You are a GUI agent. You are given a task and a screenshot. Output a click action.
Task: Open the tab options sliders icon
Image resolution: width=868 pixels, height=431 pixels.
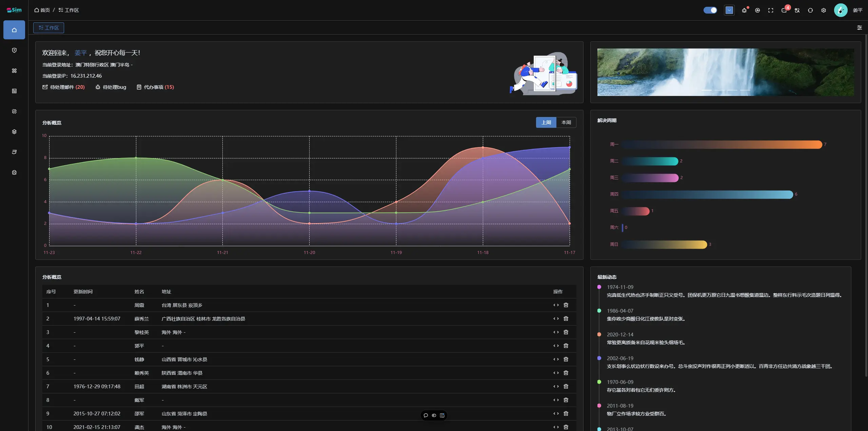point(860,27)
